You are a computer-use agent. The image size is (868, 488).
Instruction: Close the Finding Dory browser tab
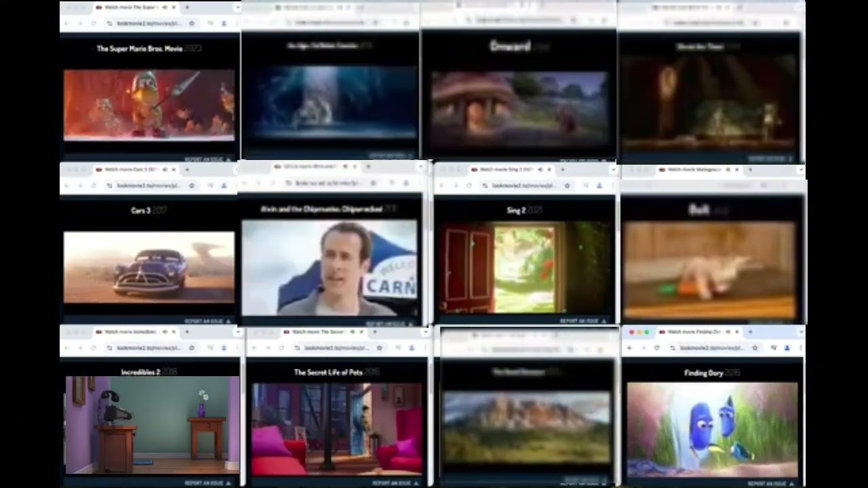(737, 332)
